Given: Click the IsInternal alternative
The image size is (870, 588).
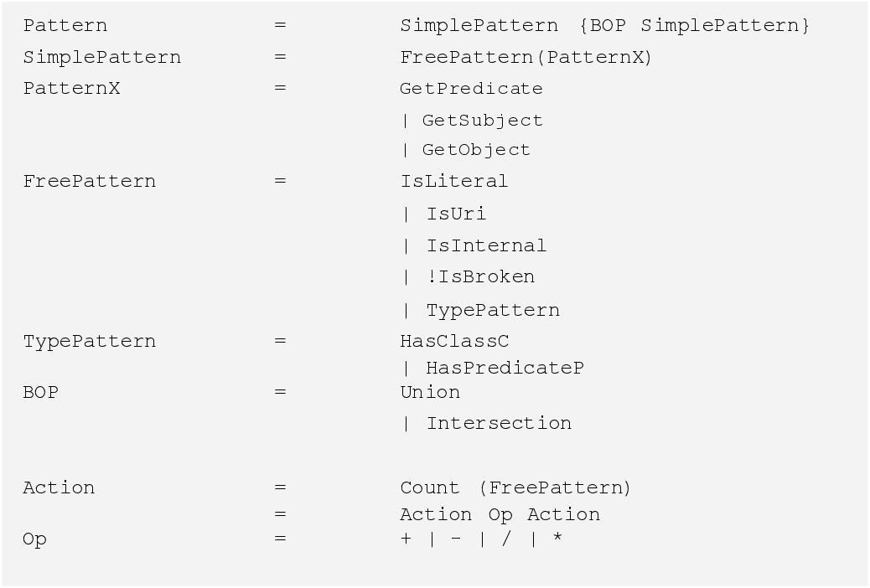Looking at the screenshot, I should pos(486,245).
